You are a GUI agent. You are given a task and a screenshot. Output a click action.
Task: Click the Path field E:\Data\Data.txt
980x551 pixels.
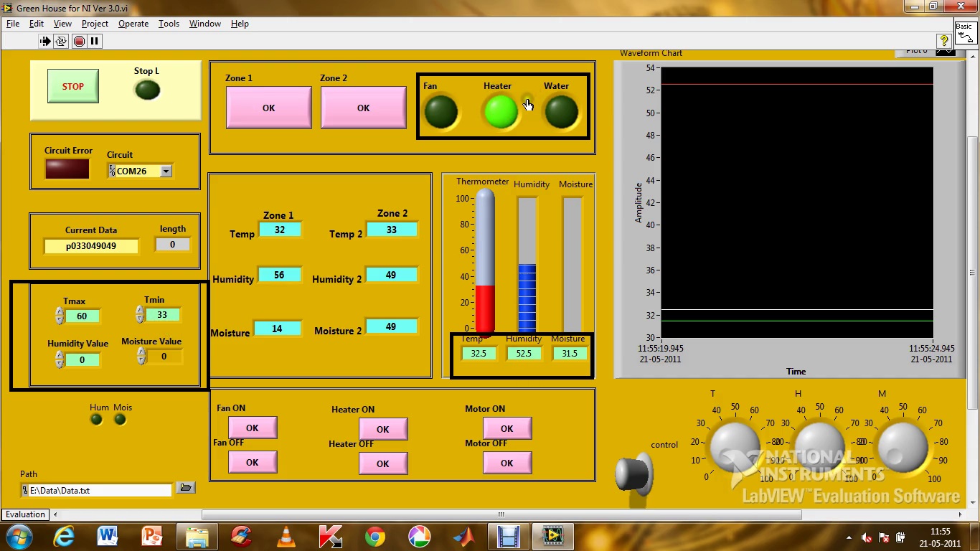pyautogui.click(x=97, y=490)
